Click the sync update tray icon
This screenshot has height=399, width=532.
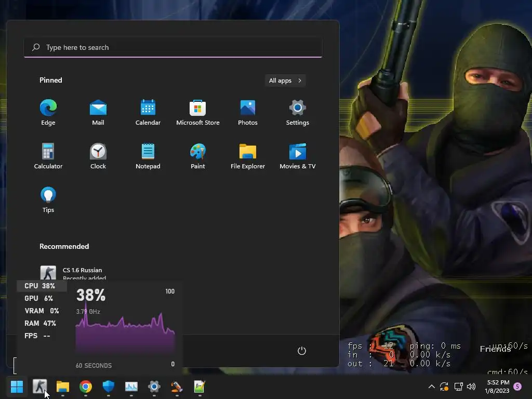coord(444,387)
